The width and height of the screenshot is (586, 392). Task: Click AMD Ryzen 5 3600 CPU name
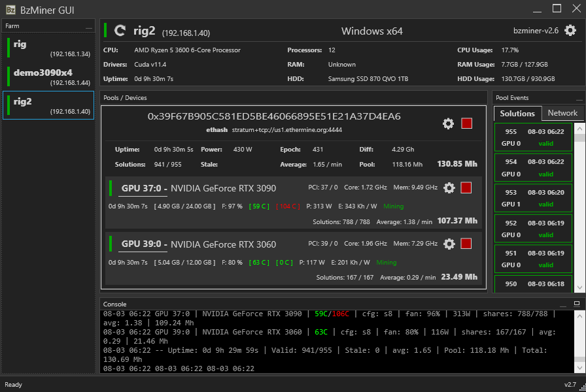(187, 50)
